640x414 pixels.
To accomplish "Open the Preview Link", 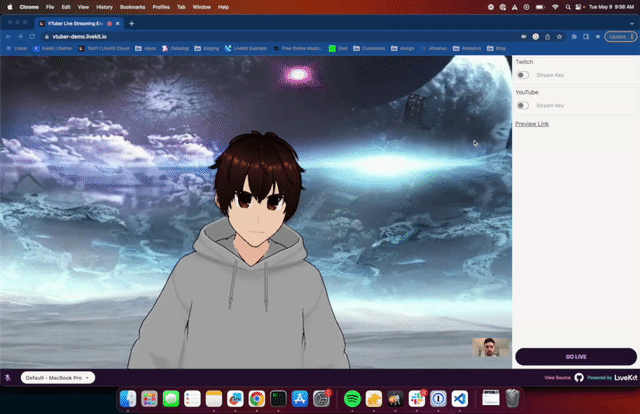I will pyautogui.click(x=531, y=124).
